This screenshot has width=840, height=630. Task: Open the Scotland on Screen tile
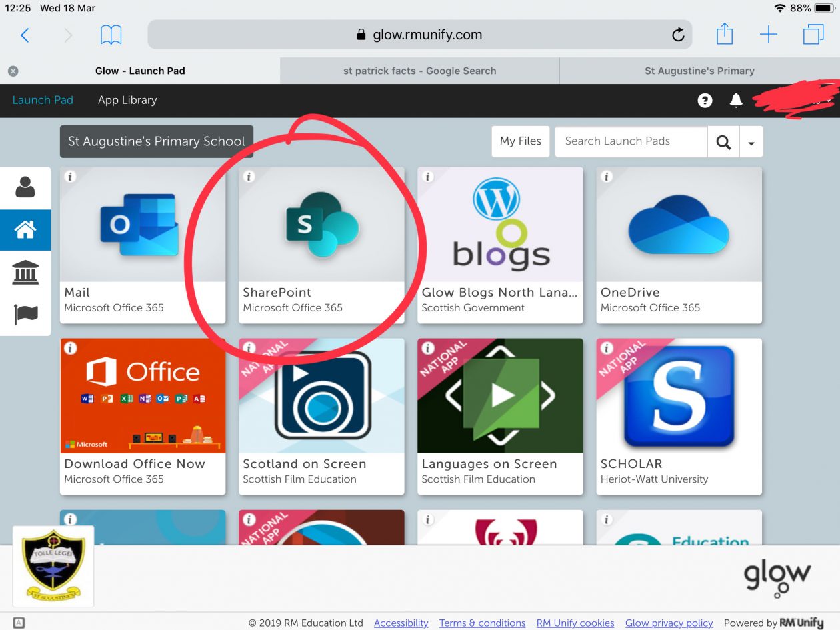click(x=321, y=416)
